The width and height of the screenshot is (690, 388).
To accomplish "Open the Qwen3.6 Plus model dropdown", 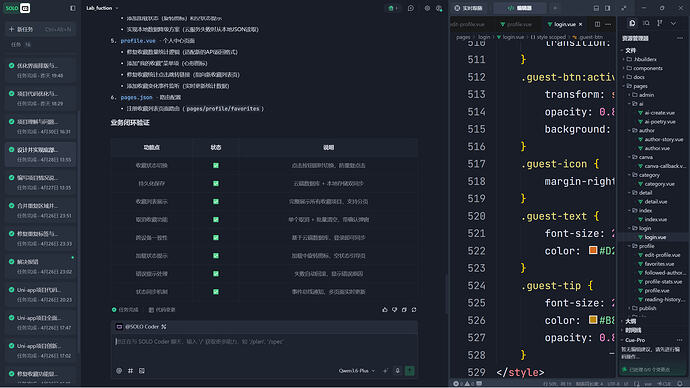I will coord(356,371).
